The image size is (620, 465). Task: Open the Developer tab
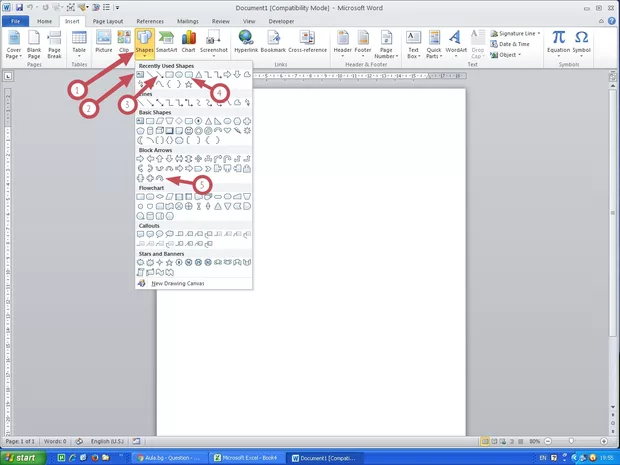[x=281, y=21]
